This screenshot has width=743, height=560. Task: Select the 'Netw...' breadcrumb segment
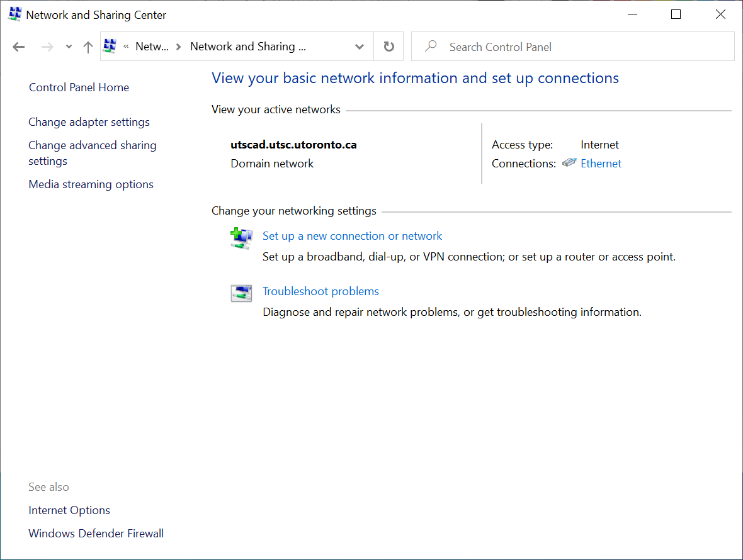pyautogui.click(x=152, y=47)
